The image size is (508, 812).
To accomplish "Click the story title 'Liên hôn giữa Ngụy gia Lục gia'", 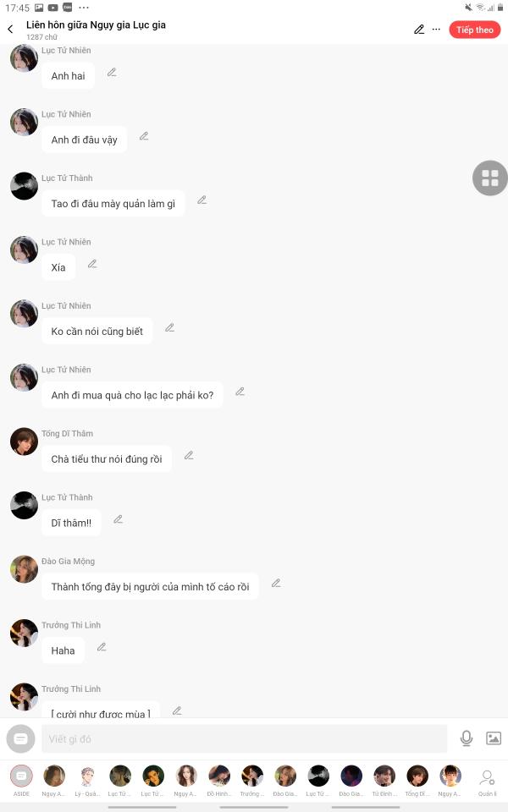I will click(x=96, y=25).
